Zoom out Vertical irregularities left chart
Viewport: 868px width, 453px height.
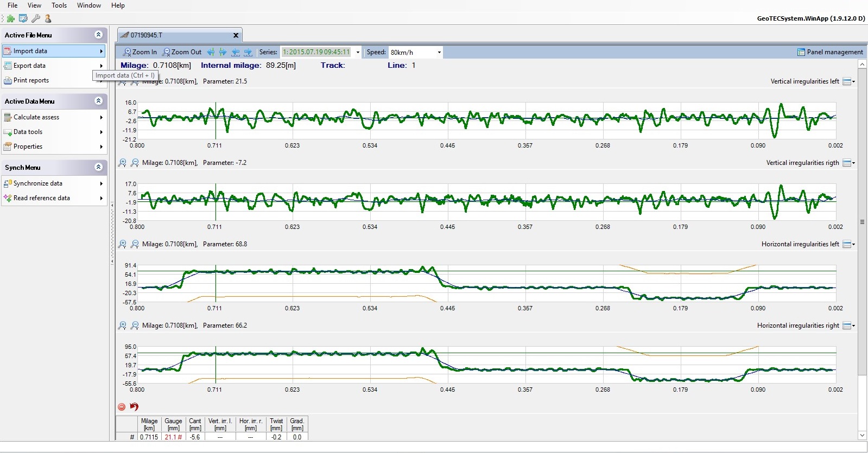(x=135, y=82)
